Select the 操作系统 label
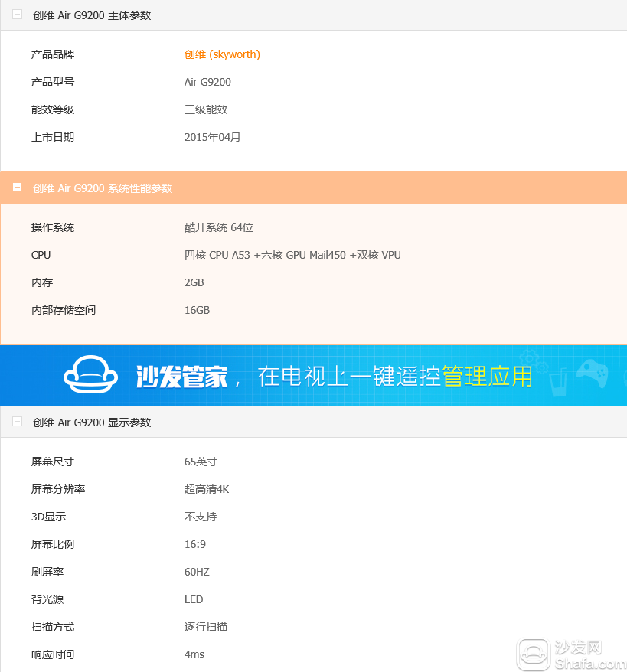The height and width of the screenshot is (672, 627). 53,227
